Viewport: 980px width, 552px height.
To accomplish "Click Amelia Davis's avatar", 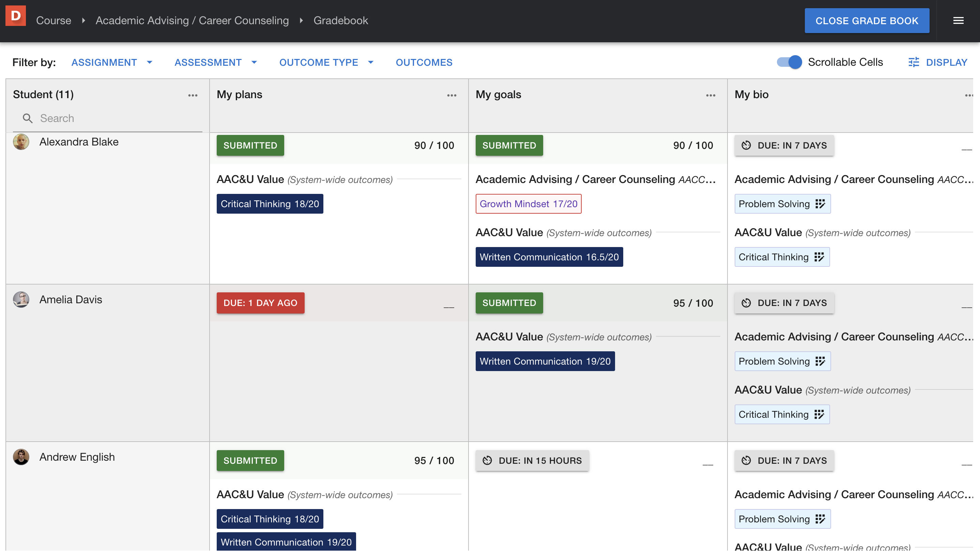I will pos(21,300).
